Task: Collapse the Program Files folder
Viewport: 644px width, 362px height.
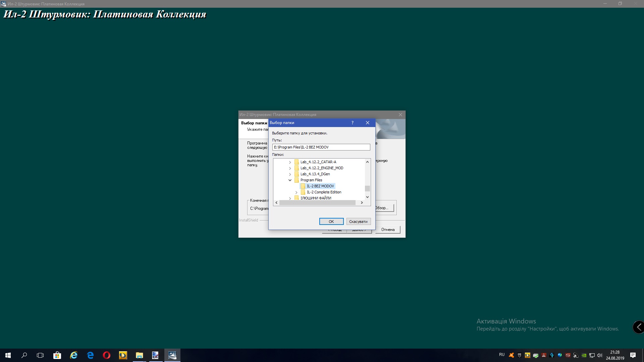Action: (x=290, y=180)
